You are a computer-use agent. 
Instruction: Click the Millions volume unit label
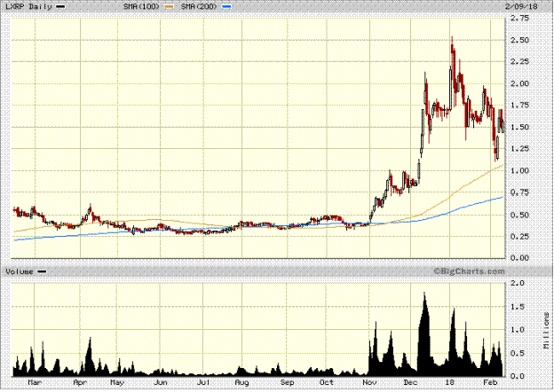pyautogui.click(x=546, y=330)
